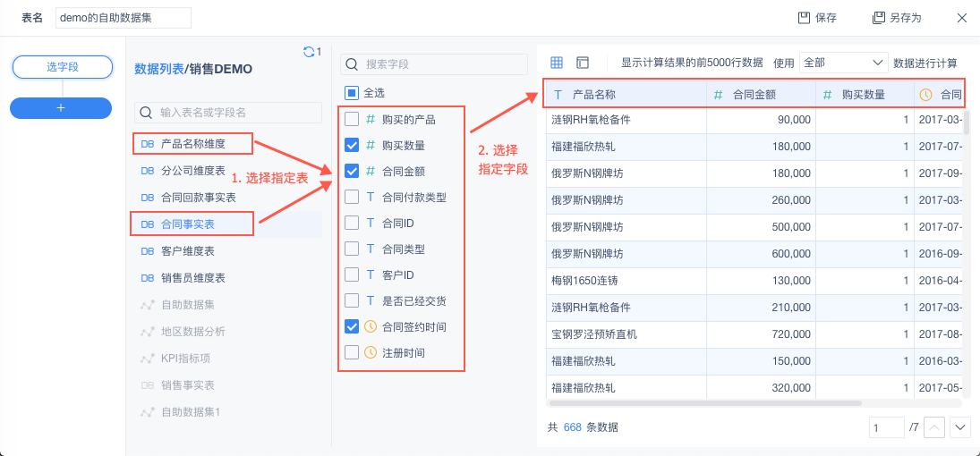
Task: Click the add step plus button
Action: pyautogui.click(x=61, y=107)
